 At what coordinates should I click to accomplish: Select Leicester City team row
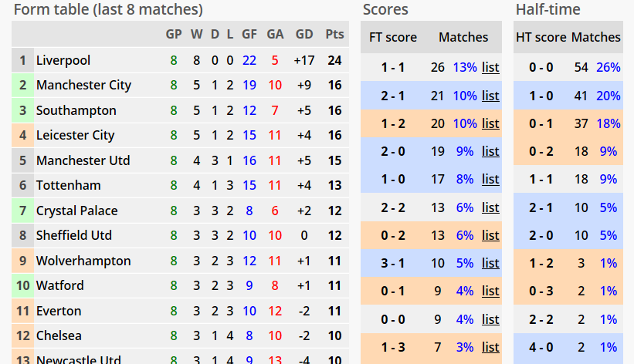pyautogui.click(x=181, y=135)
